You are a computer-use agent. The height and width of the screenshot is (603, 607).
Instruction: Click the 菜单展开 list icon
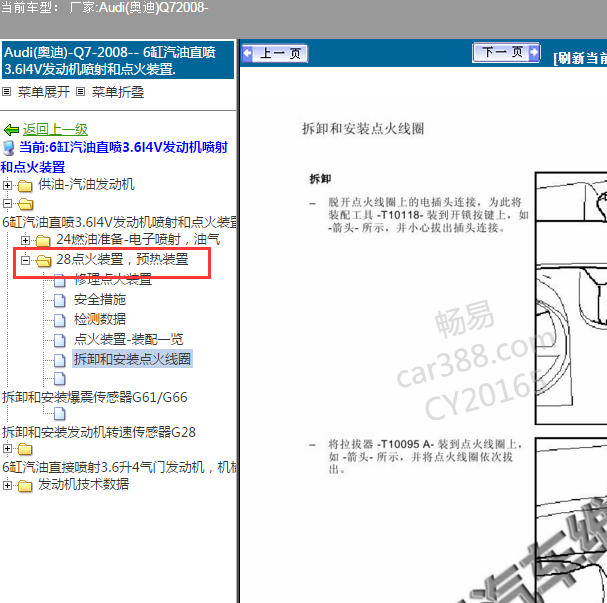point(7,92)
